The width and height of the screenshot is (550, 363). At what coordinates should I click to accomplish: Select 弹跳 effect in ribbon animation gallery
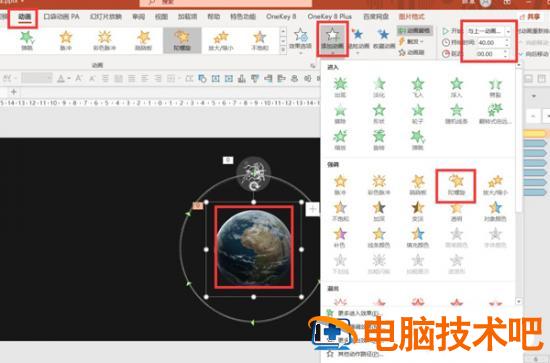27,40
